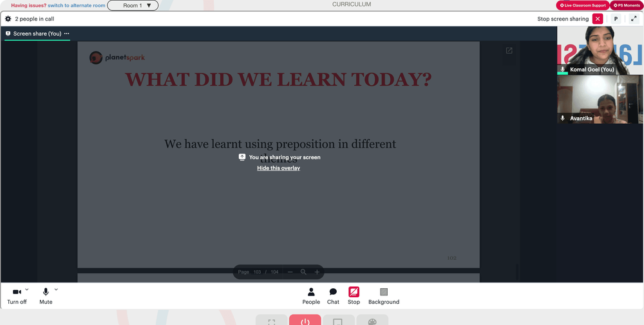Select Avantika video tile

pos(600,99)
